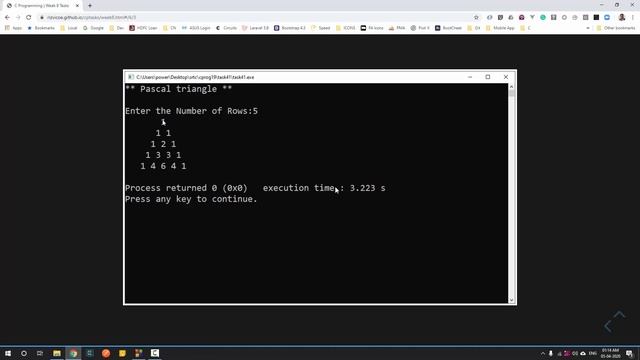This screenshot has width=640, height=360.
Task: Open the orange circle app on taskbar
Action: pos(106,353)
